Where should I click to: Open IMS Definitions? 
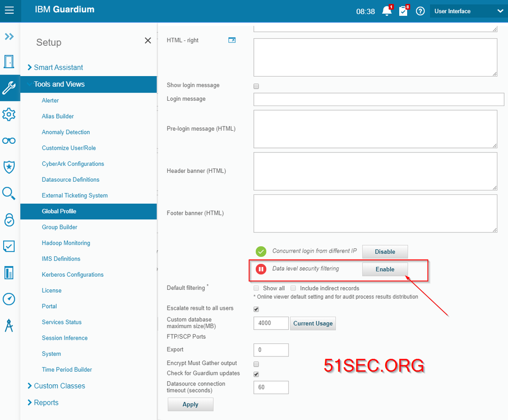click(x=61, y=259)
